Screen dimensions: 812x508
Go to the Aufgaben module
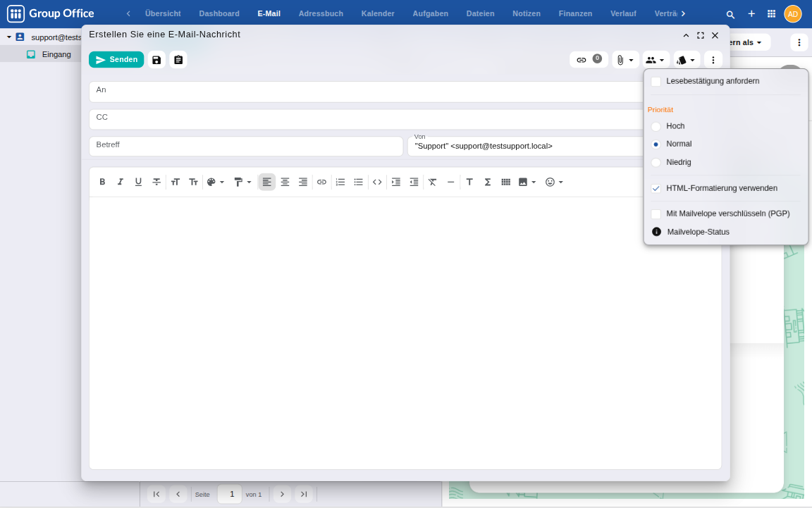pos(431,14)
